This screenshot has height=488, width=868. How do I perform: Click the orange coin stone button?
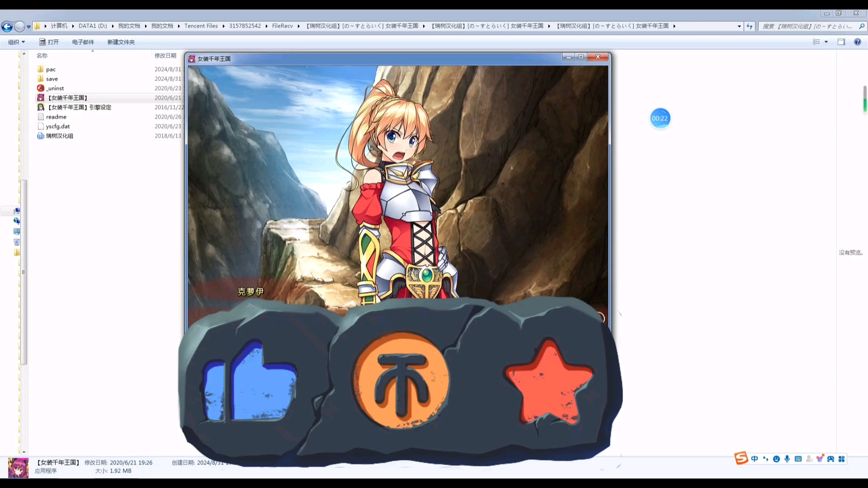coord(401,380)
